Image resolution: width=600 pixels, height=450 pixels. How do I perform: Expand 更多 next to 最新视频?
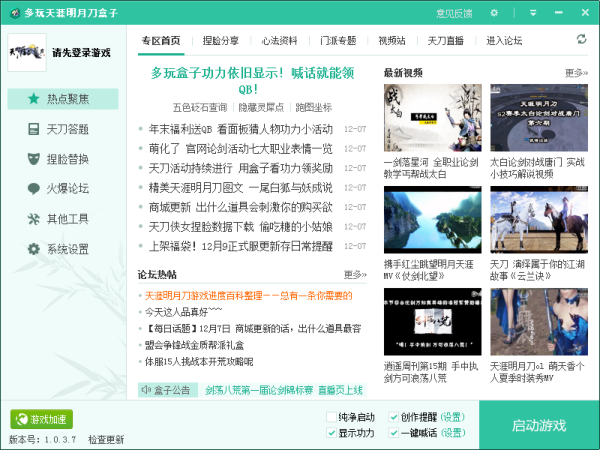coord(575,73)
